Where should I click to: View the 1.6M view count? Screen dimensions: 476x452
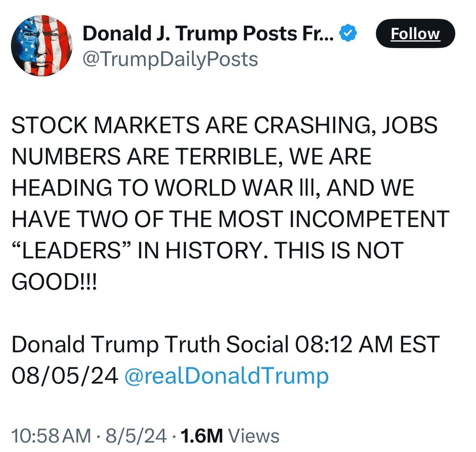coord(202,436)
